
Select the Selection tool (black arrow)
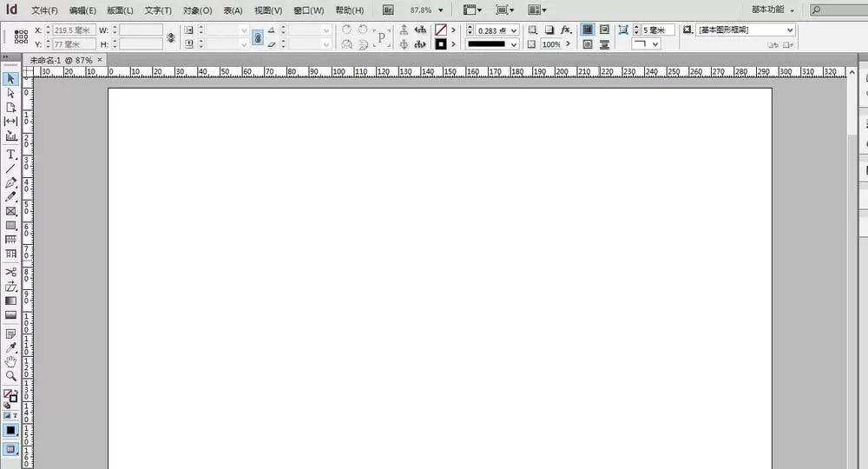point(10,79)
